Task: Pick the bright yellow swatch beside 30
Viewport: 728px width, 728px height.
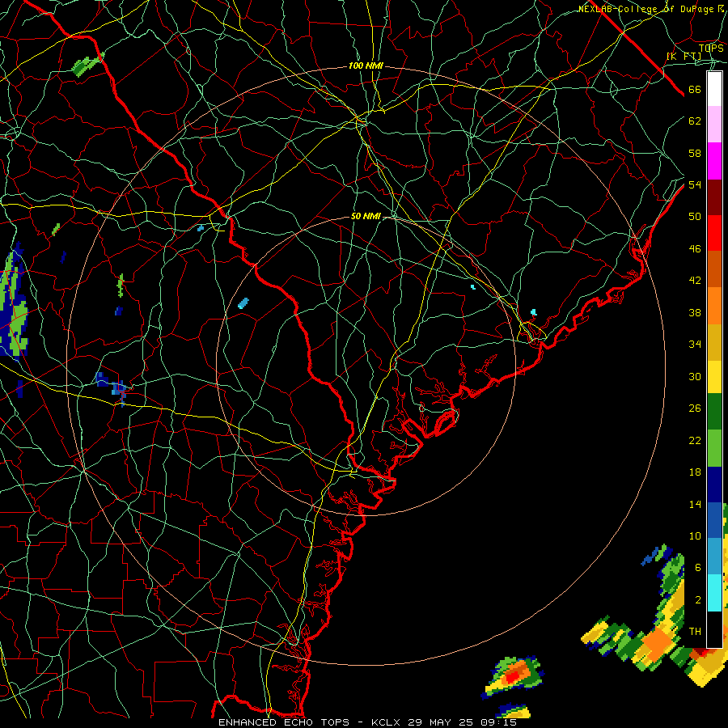Action: click(x=714, y=377)
